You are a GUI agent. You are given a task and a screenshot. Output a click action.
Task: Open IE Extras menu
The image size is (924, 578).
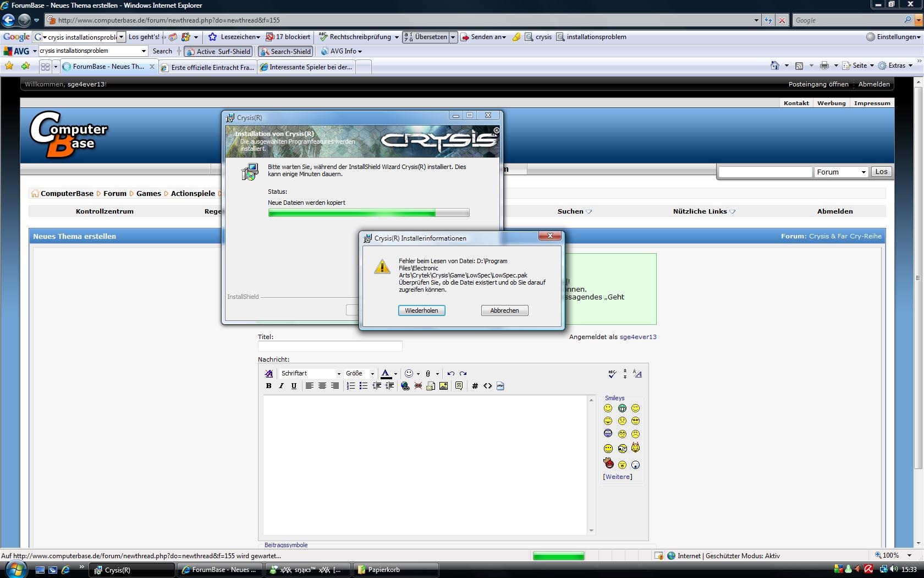[895, 66]
